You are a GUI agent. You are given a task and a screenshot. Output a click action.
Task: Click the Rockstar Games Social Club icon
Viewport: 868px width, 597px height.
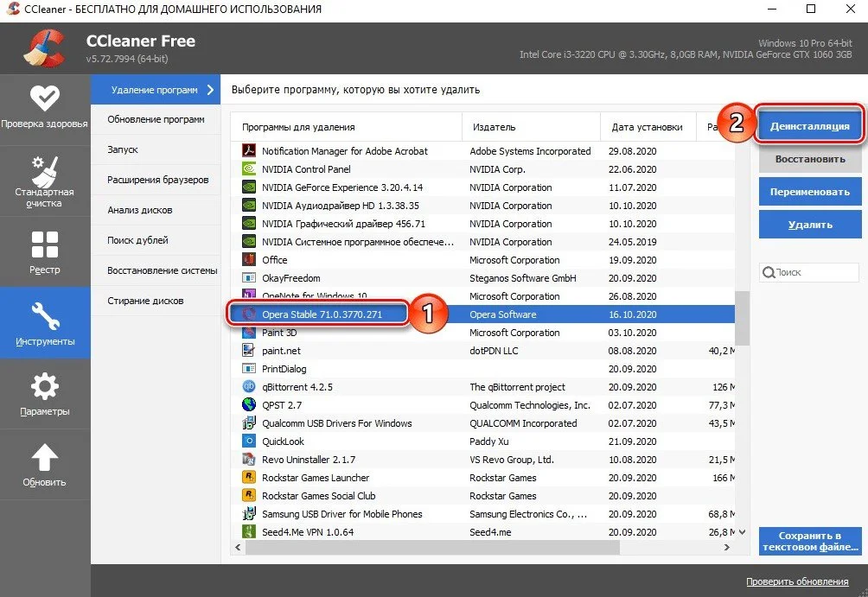[x=249, y=496]
